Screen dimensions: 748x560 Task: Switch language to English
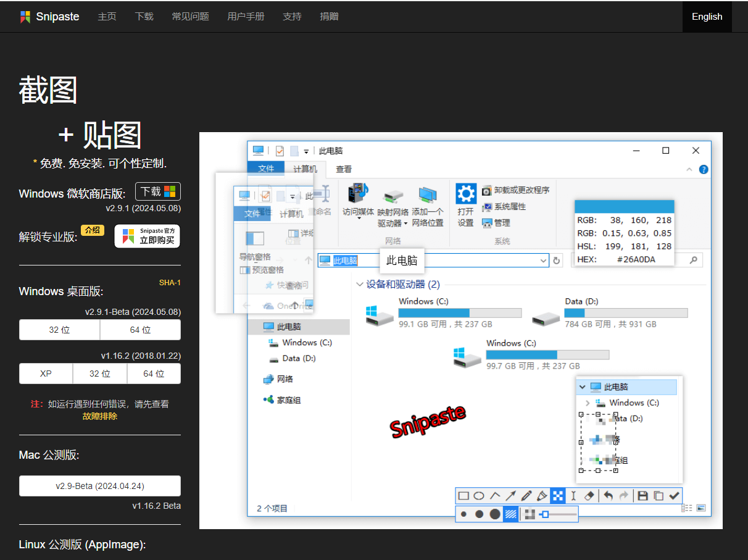click(x=707, y=17)
